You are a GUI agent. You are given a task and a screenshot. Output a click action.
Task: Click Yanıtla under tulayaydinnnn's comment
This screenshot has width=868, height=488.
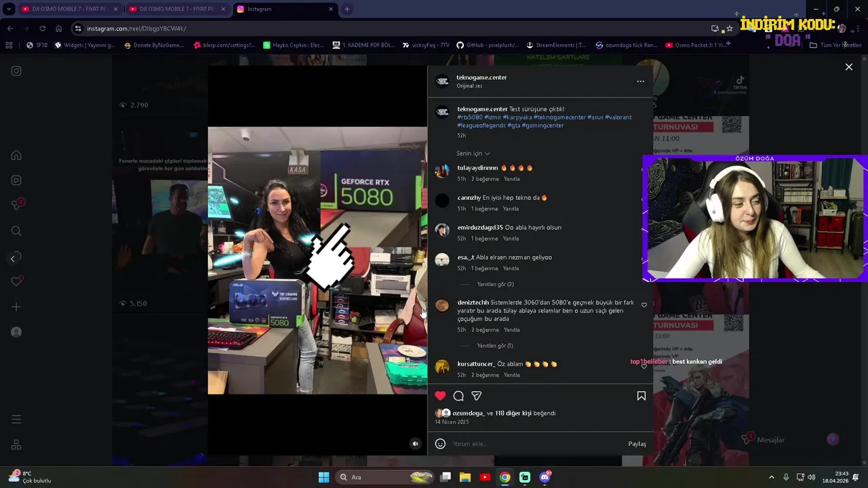point(511,179)
